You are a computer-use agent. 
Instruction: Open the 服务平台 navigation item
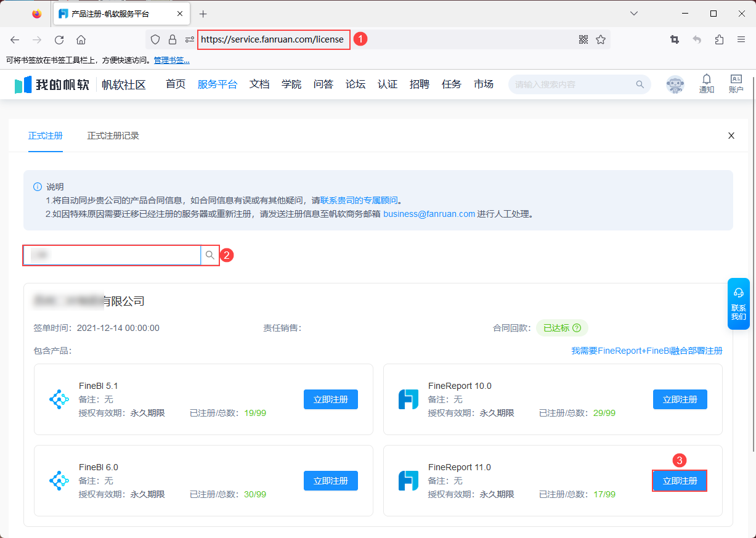(217, 84)
